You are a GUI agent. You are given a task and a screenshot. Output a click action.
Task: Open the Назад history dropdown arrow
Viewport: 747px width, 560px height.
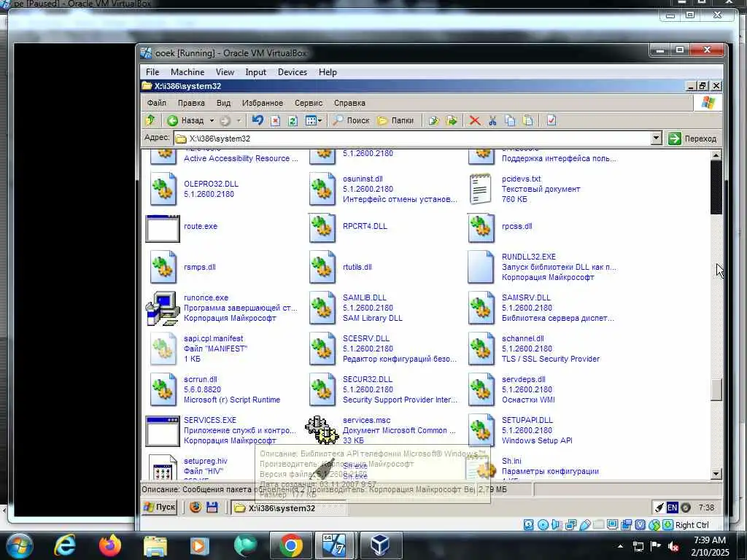[212, 120]
